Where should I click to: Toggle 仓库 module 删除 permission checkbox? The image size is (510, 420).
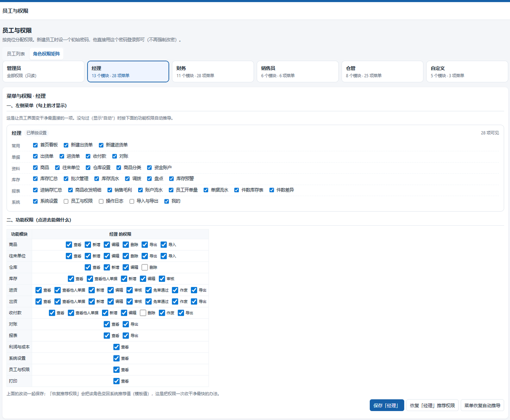point(144,267)
